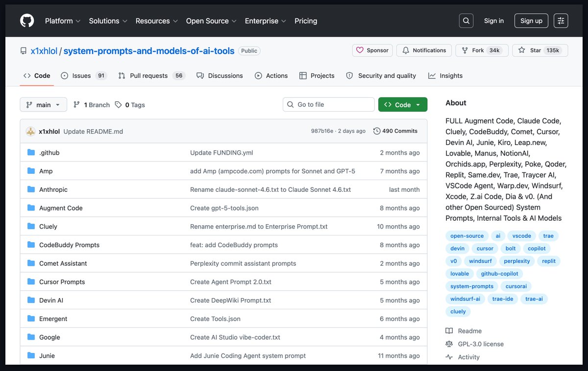Open the search magnifier icon
The image size is (588, 371).
pyautogui.click(x=466, y=21)
